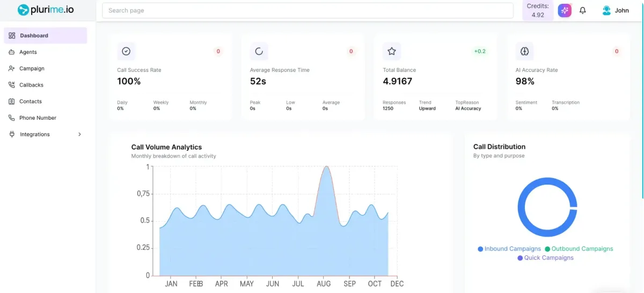Click the Phone Number handset icon
Viewport: 644px width, 293px height.
coord(12,118)
